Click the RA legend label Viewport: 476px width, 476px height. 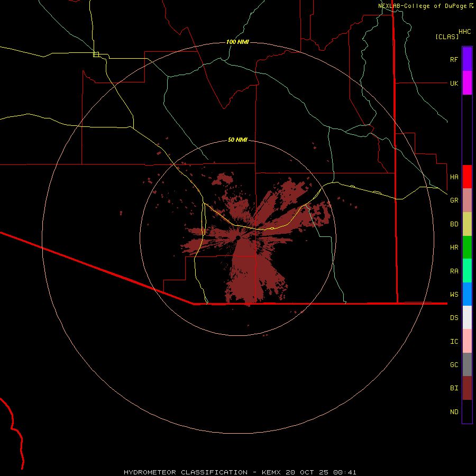coord(454,271)
